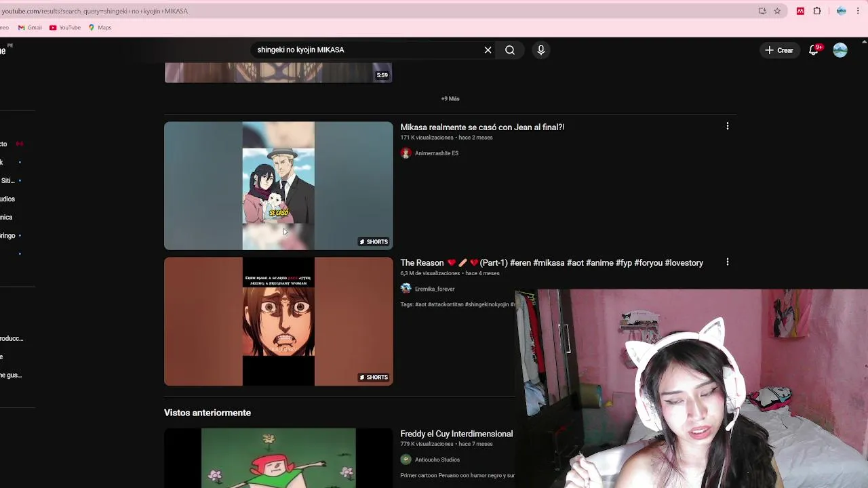Click the Eremika_forever channel avatar
868x488 pixels.
point(406,289)
